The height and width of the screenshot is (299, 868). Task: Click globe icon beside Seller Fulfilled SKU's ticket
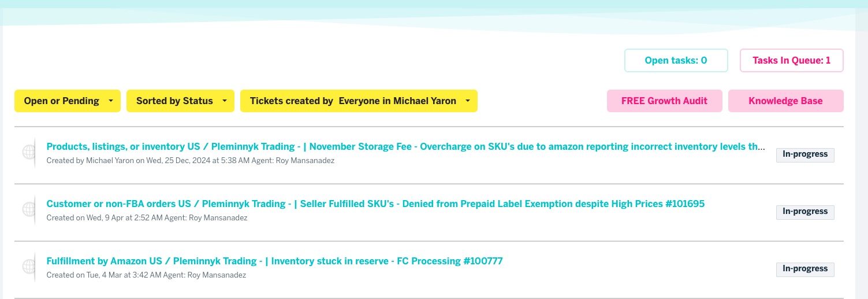pyautogui.click(x=29, y=209)
